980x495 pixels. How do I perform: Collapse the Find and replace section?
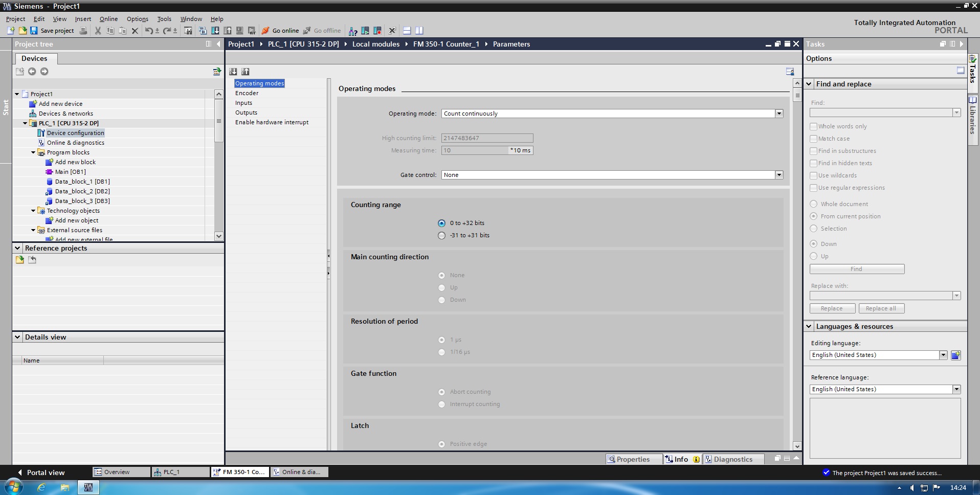[809, 84]
